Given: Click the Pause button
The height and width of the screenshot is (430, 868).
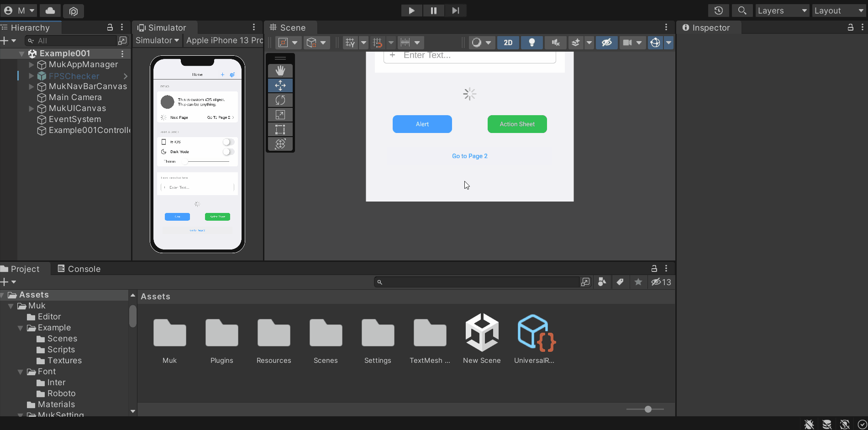Looking at the screenshot, I should click(x=433, y=11).
